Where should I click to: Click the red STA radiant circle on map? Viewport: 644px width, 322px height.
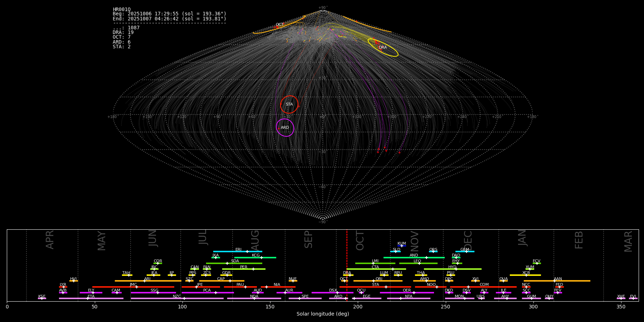(x=289, y=104)
